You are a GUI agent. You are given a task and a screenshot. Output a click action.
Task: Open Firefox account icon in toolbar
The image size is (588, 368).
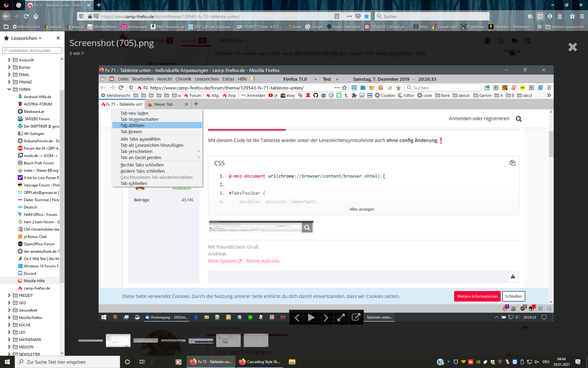pos(550,16)
